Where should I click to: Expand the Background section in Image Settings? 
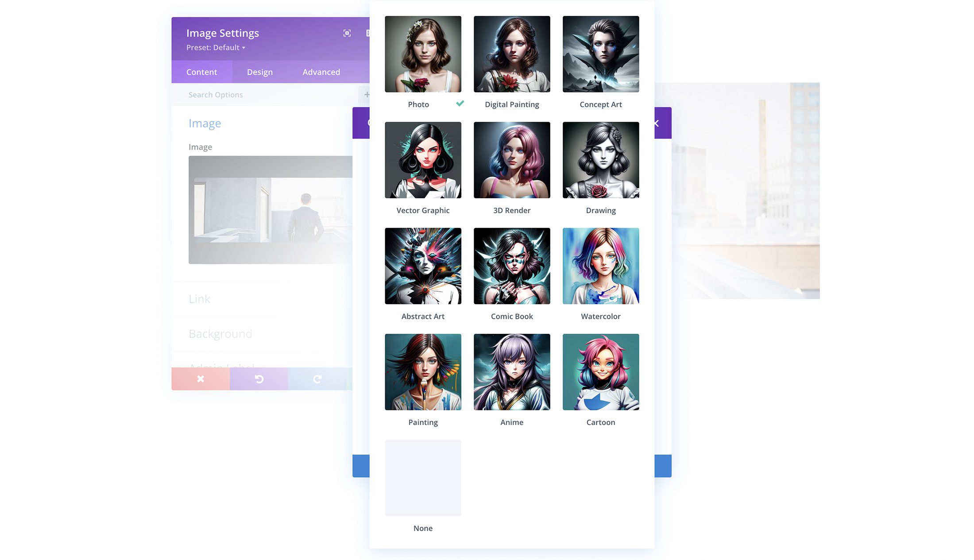pyautogui.click(x=220, y=333)
